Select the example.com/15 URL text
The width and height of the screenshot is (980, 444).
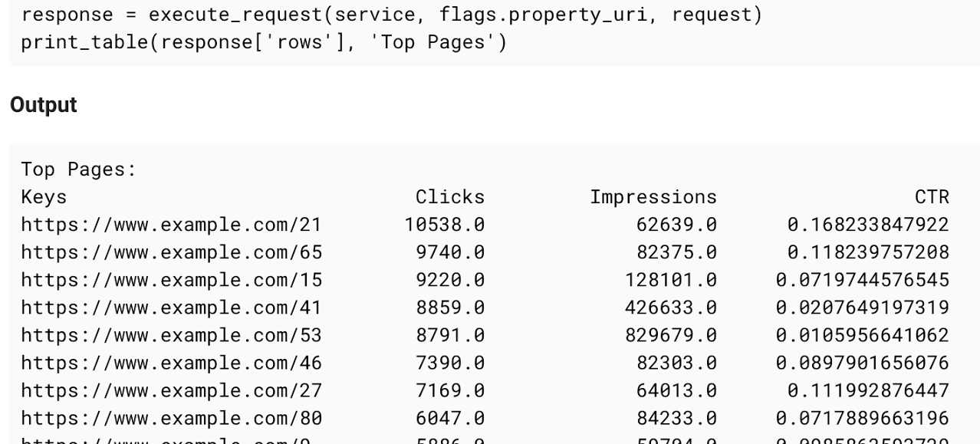pyautogui.click(x=171, y=280)
